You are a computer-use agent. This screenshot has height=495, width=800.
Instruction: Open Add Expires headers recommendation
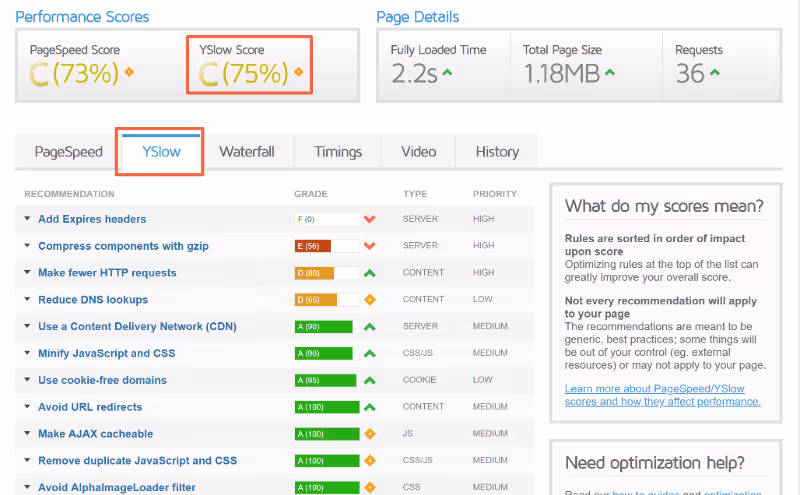(92, 219)
